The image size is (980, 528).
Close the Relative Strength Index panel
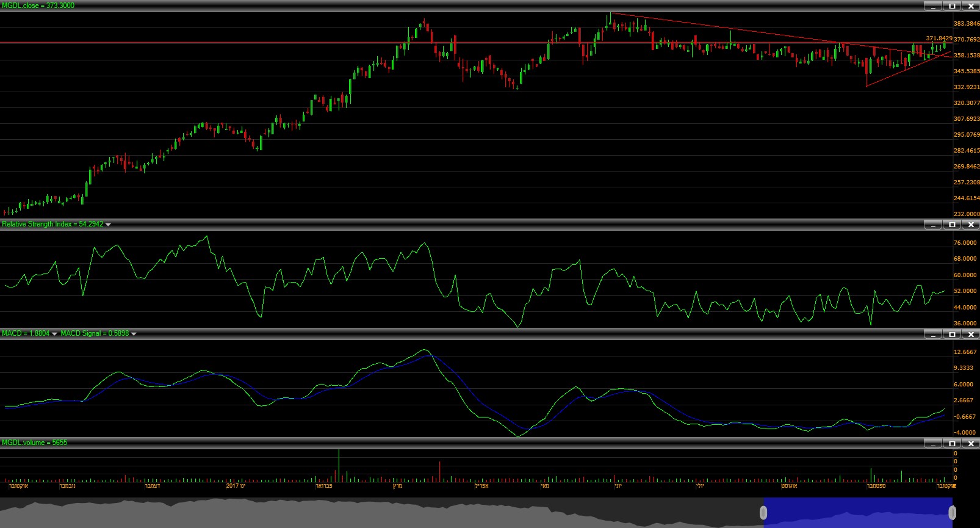click(970, 225)
